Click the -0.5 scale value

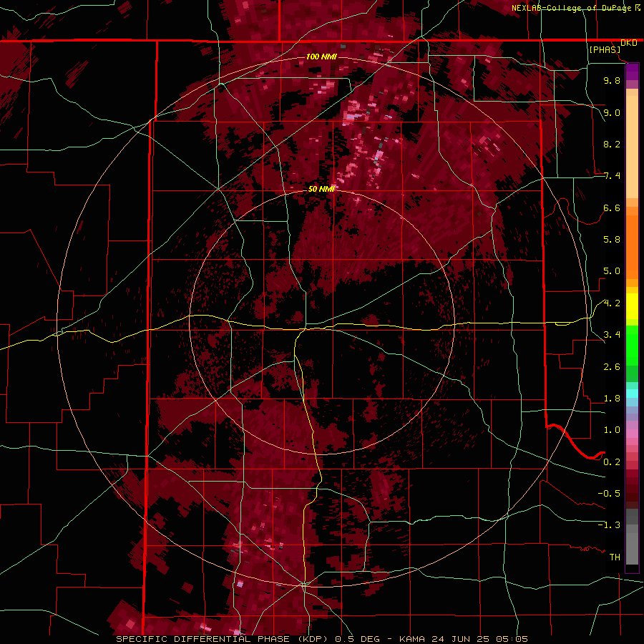click(x=609, y=494)
